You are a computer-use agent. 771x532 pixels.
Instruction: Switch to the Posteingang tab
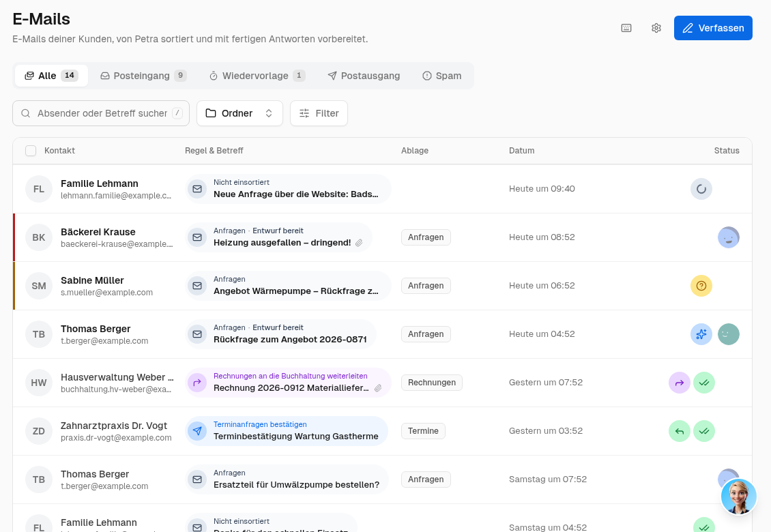tap(143, 76)
